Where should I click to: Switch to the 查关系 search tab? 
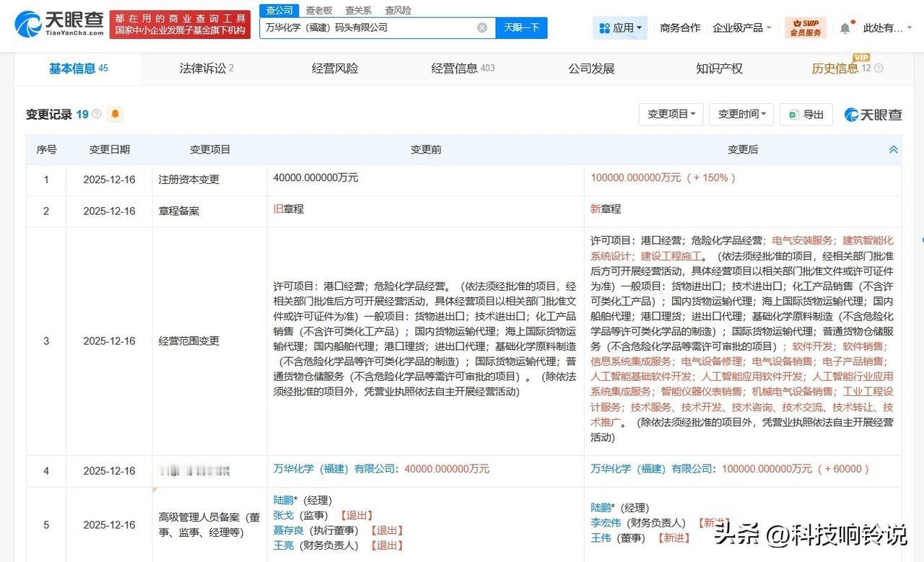tap(358, 10)
